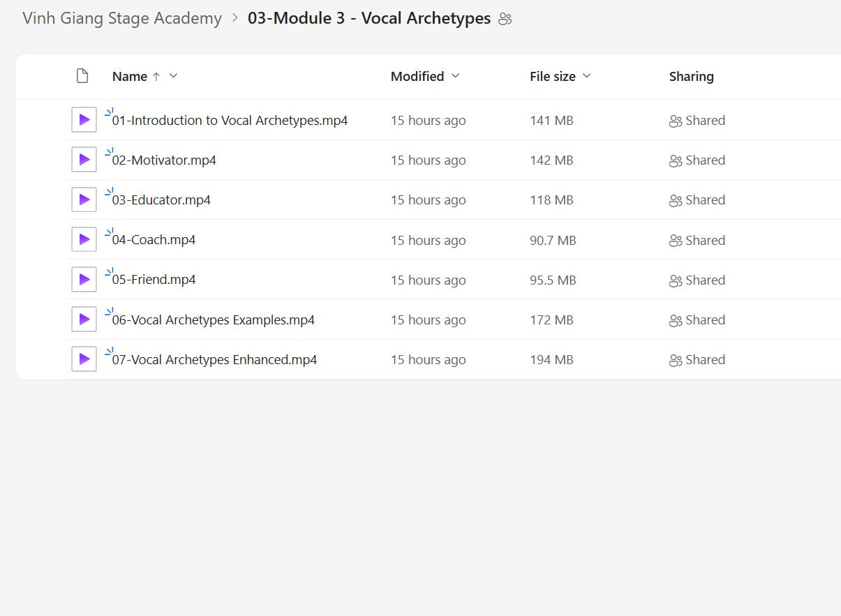Click the shared-people icon beside the folder title
841x616 pixels.
(x=505, y=20)
